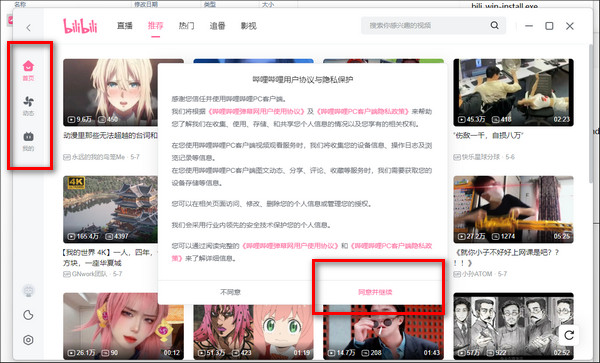This screenshot has height=363, width=600.
Task: Open the 我的 TV-face icon in sidebar
Action: tap(28, 141)
